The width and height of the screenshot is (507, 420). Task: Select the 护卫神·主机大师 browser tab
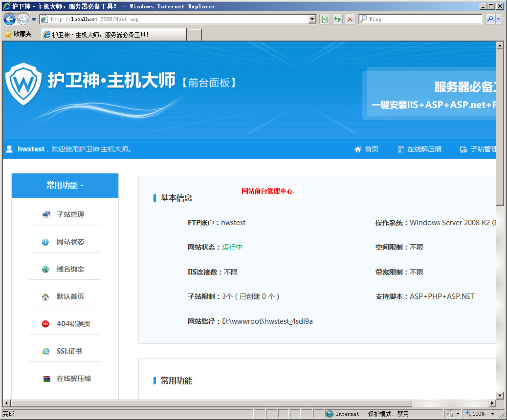click(114, 35)
